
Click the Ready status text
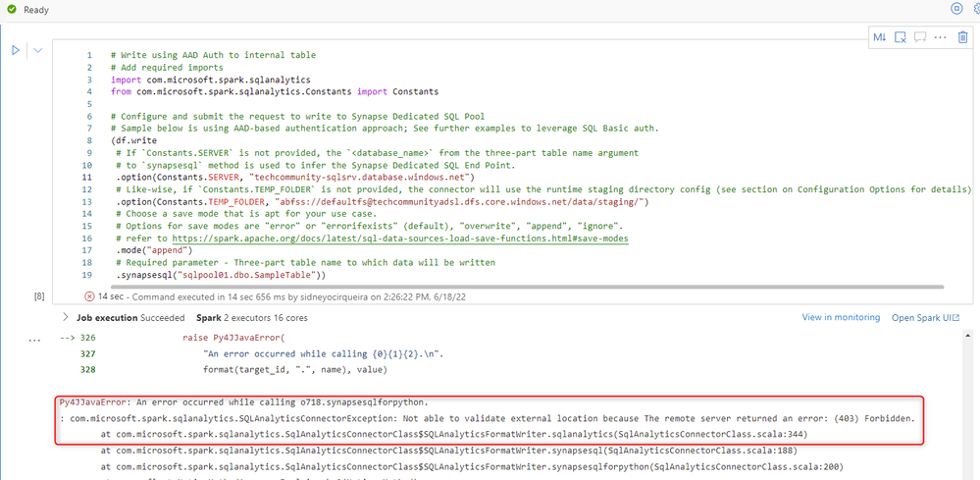36,11
